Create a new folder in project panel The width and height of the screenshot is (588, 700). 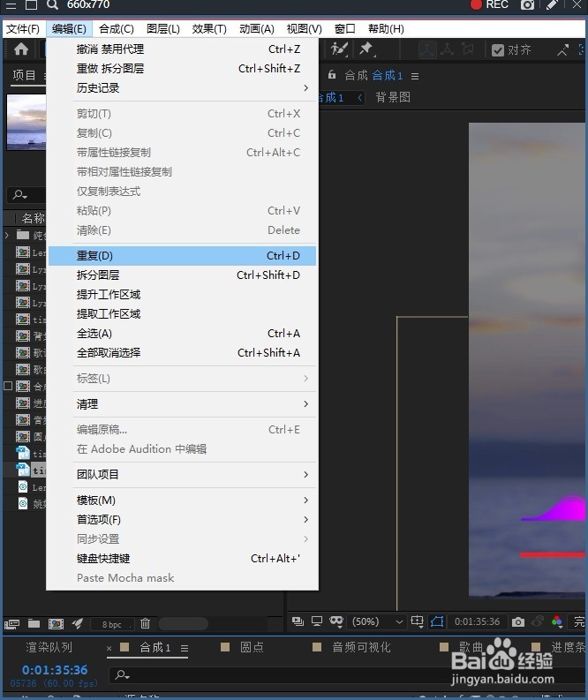pos(34,623)
